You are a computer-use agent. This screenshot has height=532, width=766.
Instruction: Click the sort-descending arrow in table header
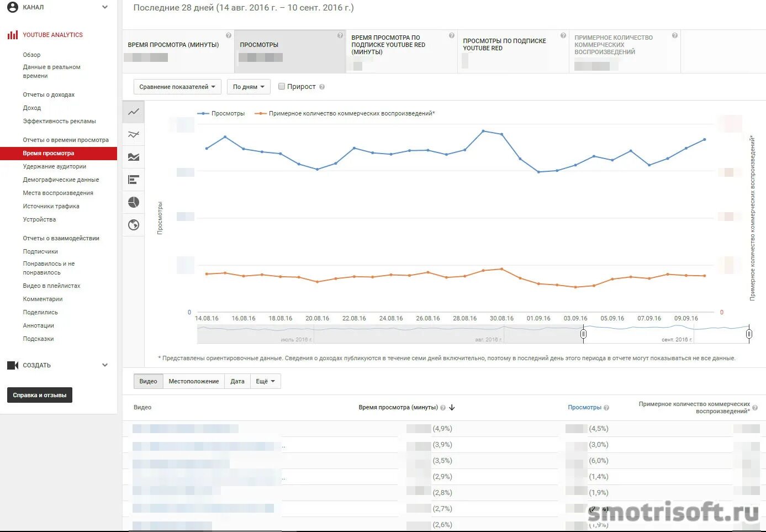pos(452,408)
